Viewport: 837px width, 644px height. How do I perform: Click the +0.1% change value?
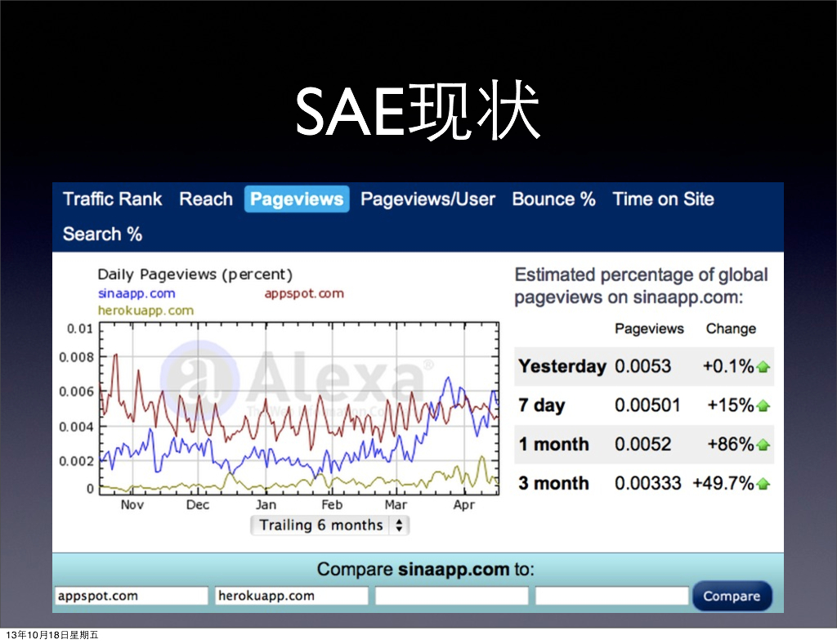click(728, 366)
